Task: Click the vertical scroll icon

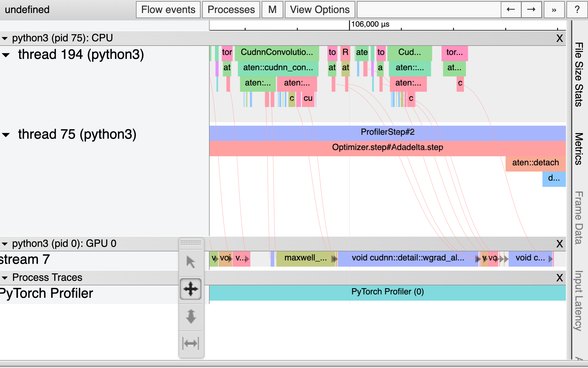Action: (x=191, y=316)
